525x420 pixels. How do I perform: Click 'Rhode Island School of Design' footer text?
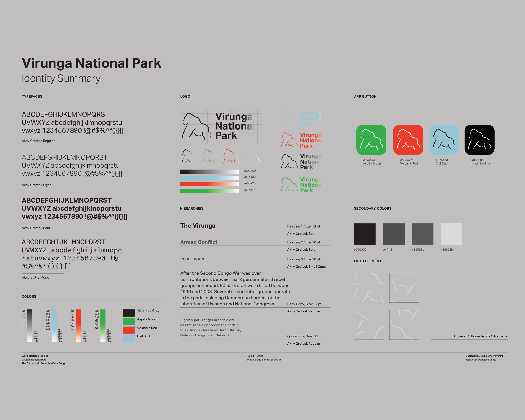[264, 360]
